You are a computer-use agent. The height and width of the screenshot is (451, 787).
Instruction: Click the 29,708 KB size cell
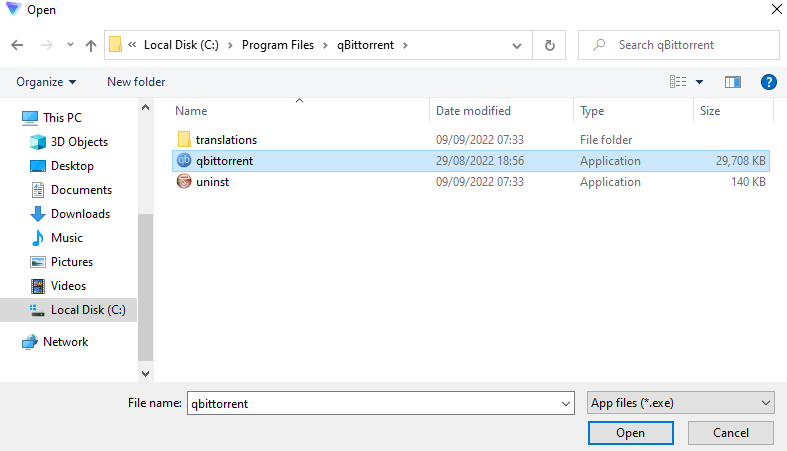740,161
